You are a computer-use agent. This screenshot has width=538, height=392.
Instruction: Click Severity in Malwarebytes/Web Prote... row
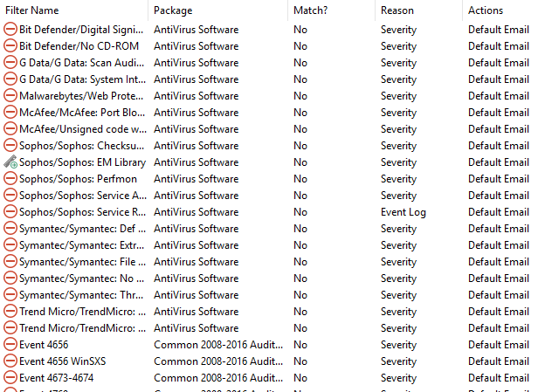tap(398, 96)
